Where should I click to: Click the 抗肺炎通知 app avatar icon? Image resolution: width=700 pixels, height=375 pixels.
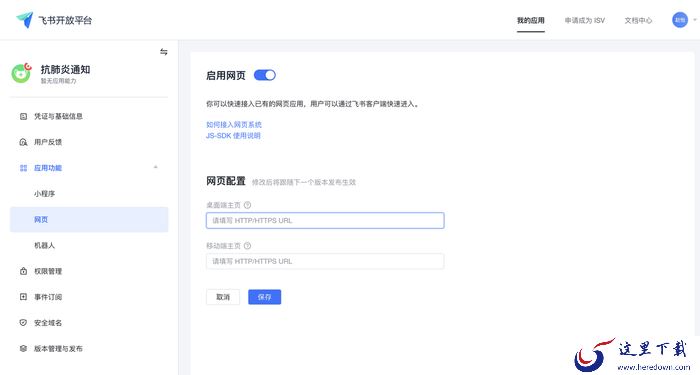(22, 73)
